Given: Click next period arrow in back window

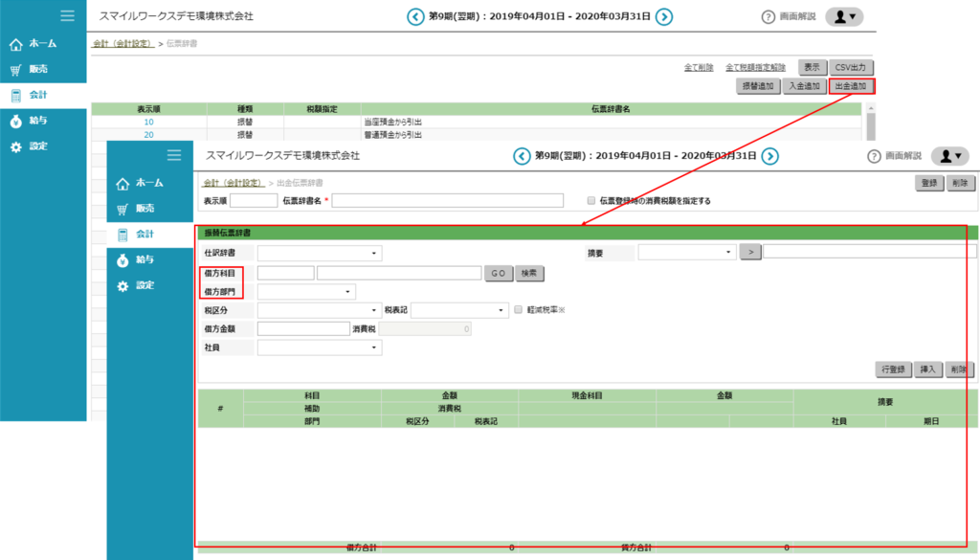Looking at the screenshot, I should point(664,17).
